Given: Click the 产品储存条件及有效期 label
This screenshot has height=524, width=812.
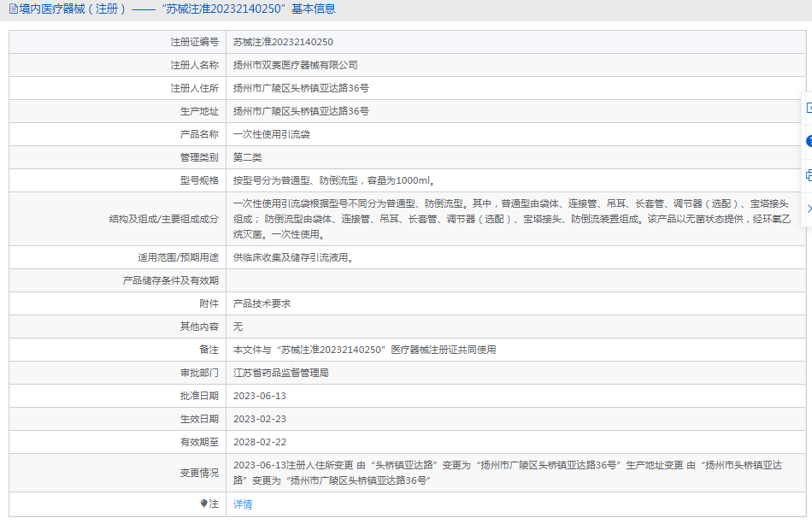Looking at the screenshot, I should coord(171,280).
